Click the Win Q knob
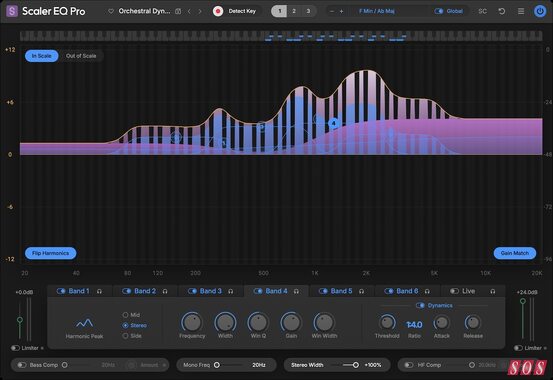 point(258,322)
